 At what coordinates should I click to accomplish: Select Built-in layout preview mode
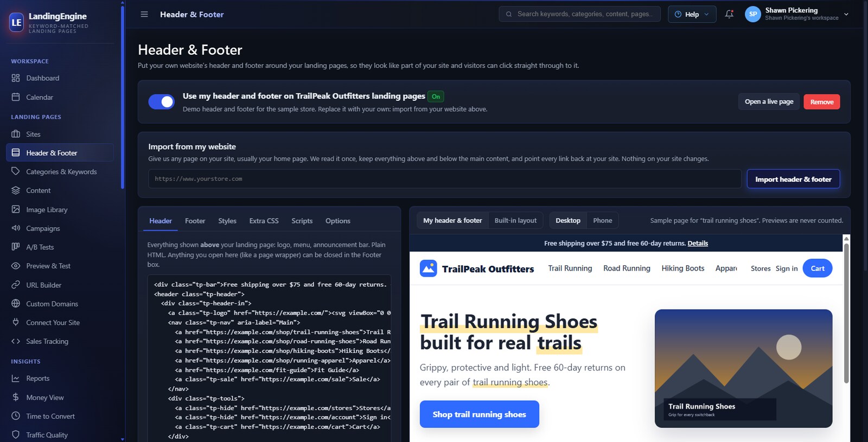click(515, 221)
